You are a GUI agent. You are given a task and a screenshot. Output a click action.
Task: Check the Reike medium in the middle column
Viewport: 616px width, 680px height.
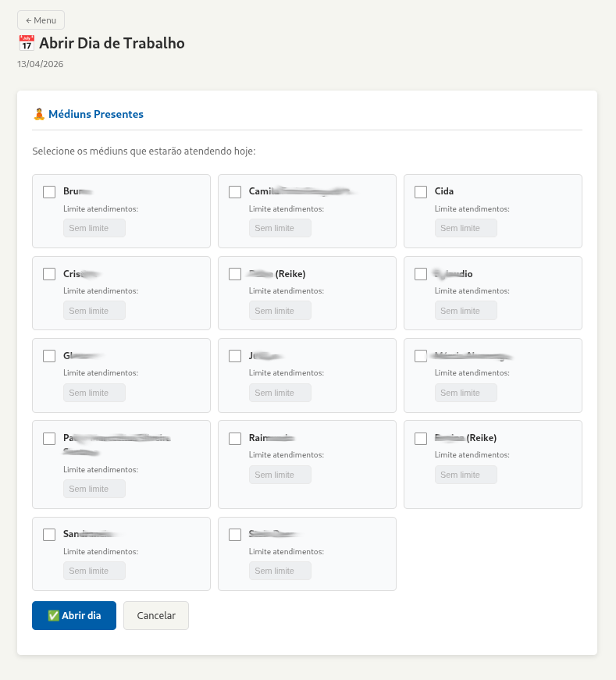235,274
